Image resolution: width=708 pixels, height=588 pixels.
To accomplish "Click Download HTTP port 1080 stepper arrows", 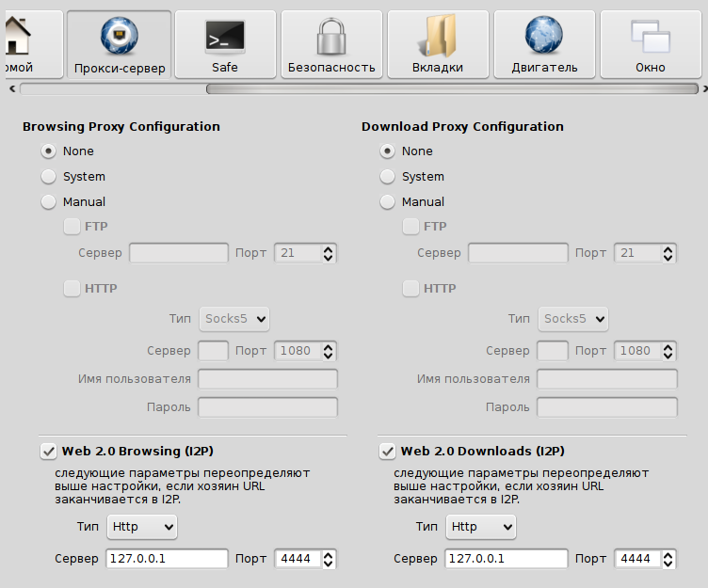I will [668, 351].
